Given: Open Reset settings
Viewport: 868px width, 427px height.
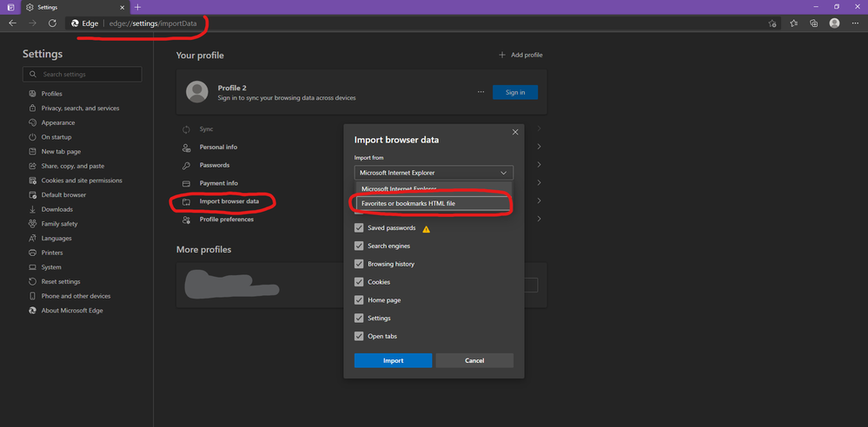Looking at the screenshot, I should pyautogui.click(x=60, y=281).
